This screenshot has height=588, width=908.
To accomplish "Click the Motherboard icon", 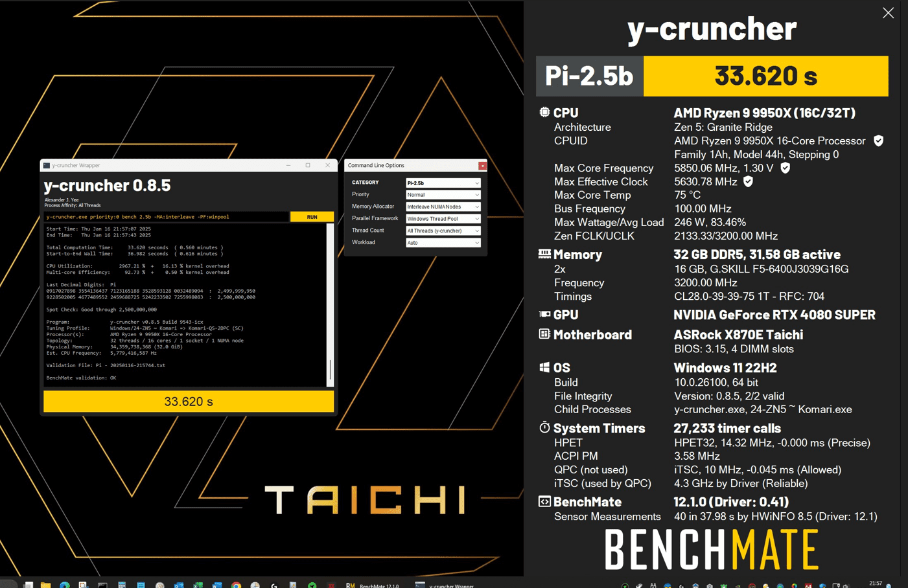I will pos(544,334).
